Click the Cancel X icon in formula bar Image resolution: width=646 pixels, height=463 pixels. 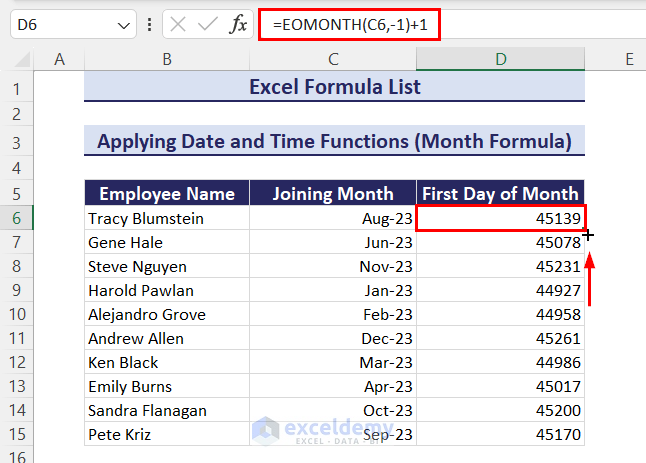[178, 24]
